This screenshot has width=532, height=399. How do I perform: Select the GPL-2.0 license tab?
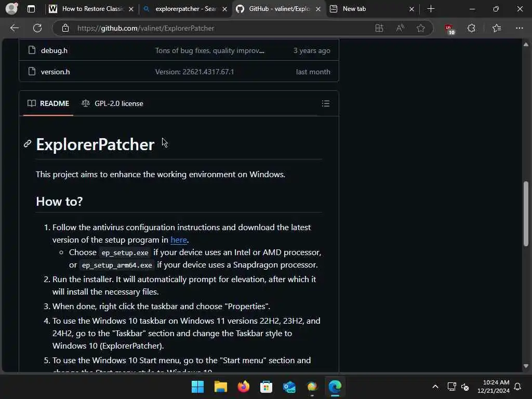coord(112,103)
